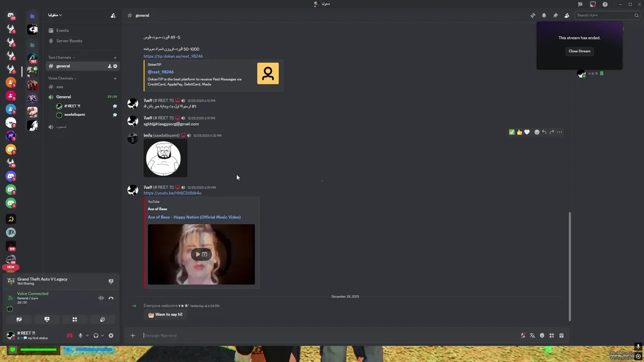Collapse the Text Channels category

coord(61,57)
